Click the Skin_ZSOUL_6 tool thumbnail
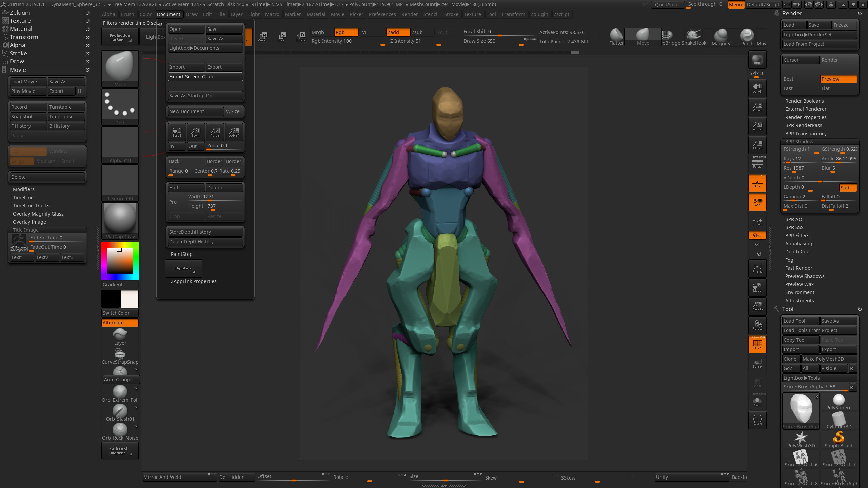This screenshot has width=868, height=488. click(x=801, y=459)
